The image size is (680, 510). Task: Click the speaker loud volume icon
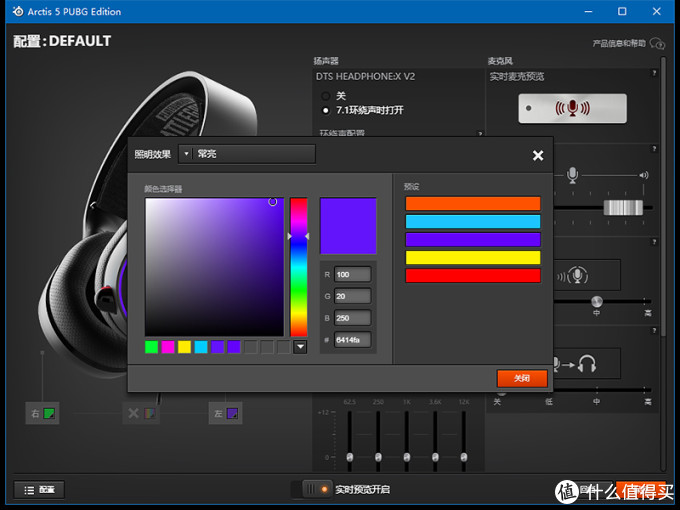(644, 175)
